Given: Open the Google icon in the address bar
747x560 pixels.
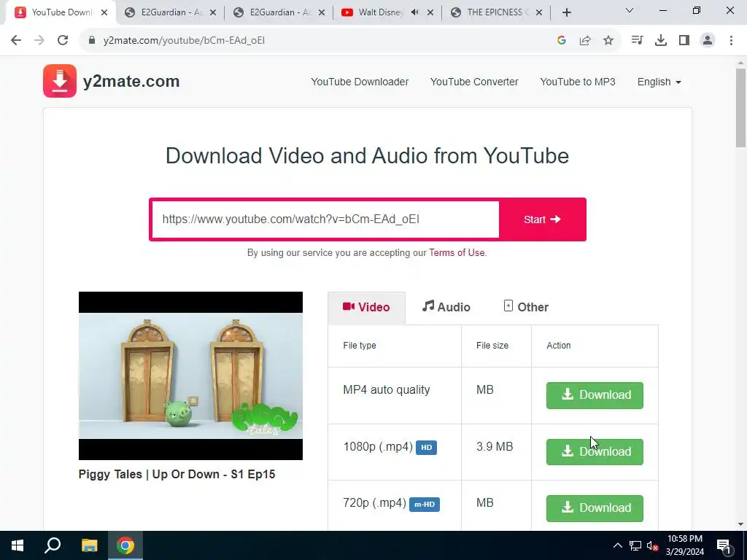Looking at the screenshot, I should point(562,41).
